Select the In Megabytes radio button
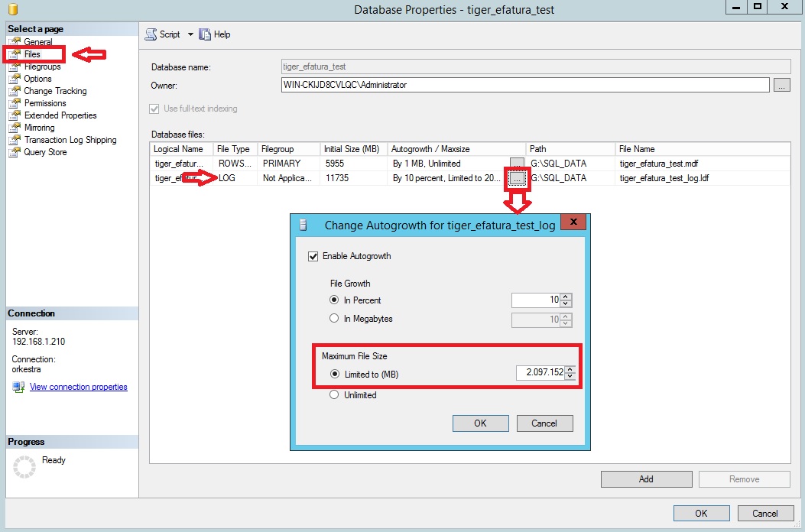The width and height of the screenshot is (805, 532). 334,319
